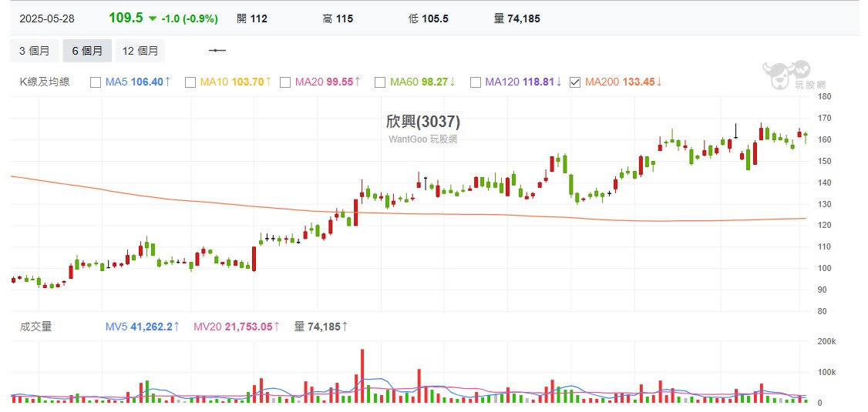Click the line-with-dot chart style icon
The height and width of the screenshot is (412, 868).
(x=217, y=51)
